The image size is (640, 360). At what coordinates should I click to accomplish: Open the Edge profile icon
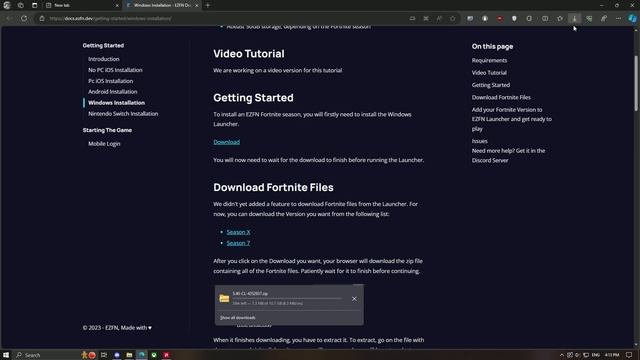point(7,5)
